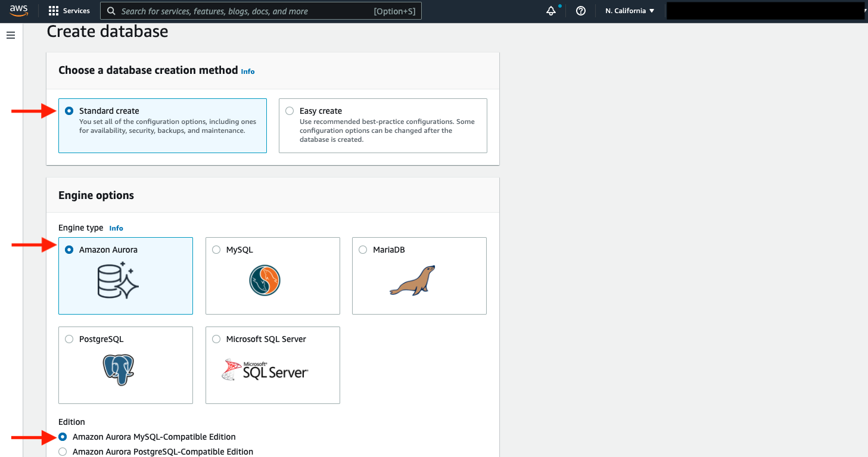This screenshot has width=868, height=457.
Task: Click the search magnifier icon
Action: 111,11
